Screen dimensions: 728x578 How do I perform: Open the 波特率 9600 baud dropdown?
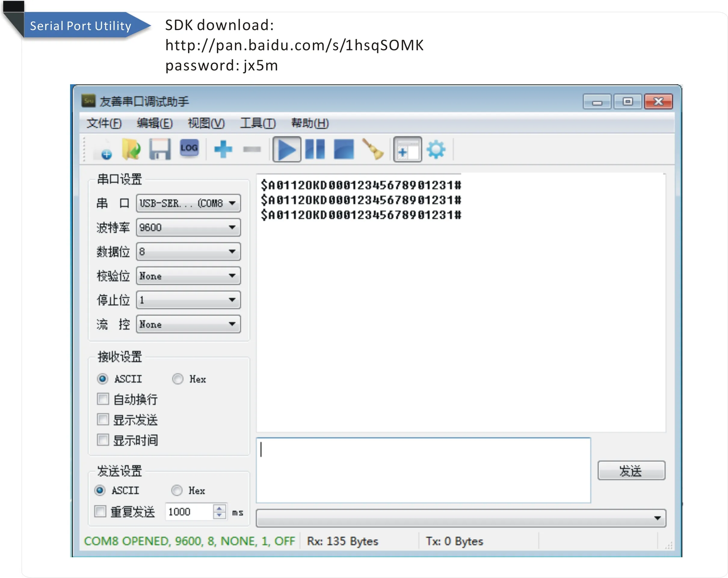point(188,227)
